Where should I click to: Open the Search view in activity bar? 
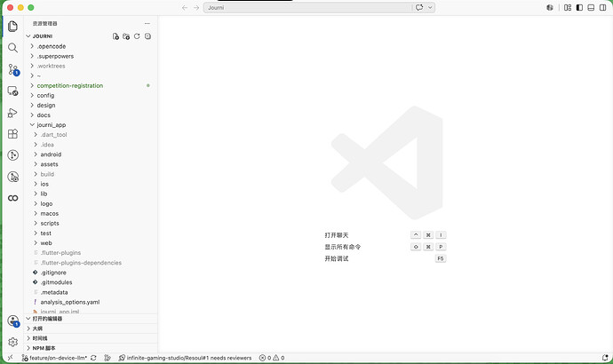click(13, 48)
